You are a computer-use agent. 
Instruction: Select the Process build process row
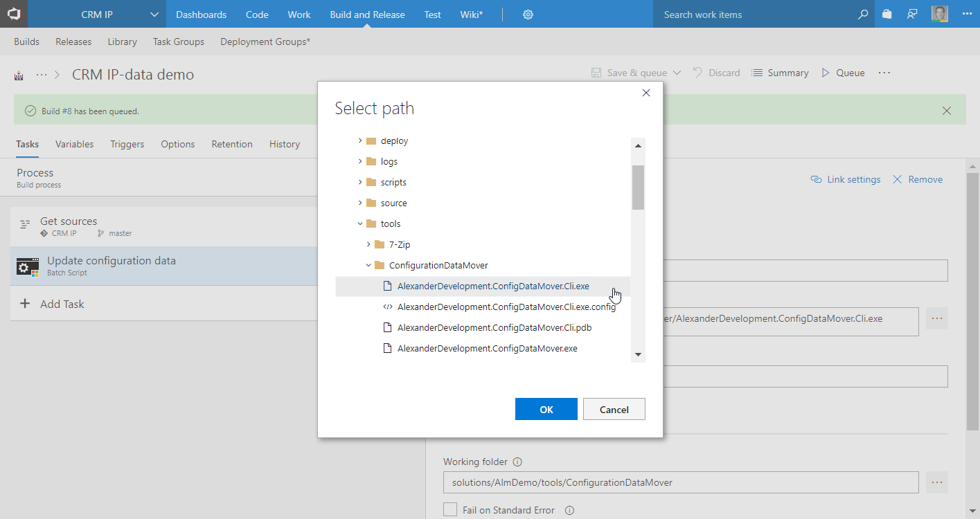coord(164,178)
